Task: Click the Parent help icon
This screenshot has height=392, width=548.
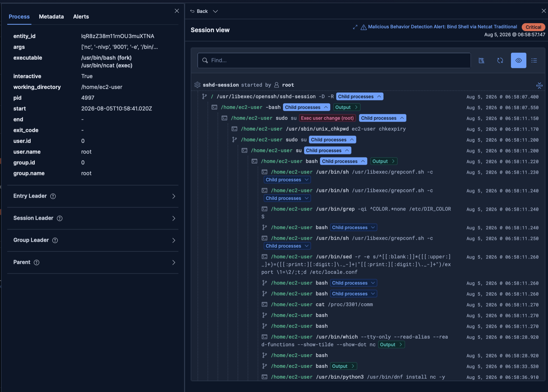Action: tap(37, 262)
